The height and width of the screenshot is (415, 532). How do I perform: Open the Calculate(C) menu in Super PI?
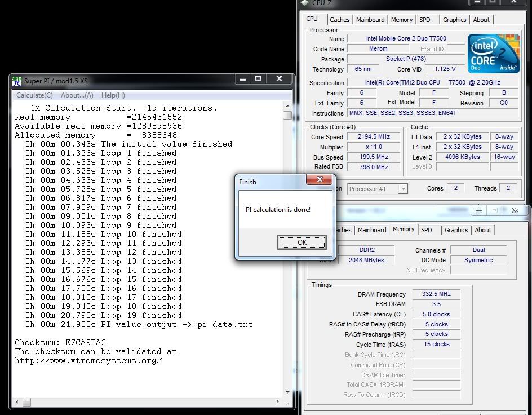click(x=34, y=95)
